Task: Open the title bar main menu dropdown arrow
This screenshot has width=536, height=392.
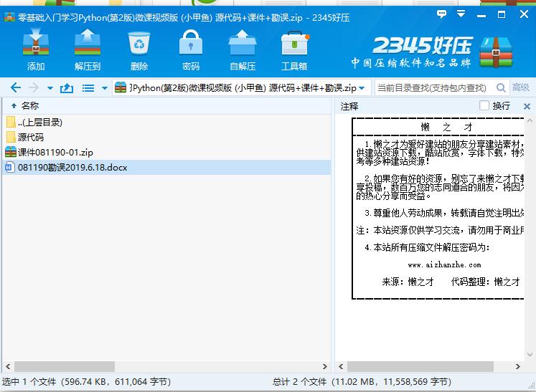Action: tap(461, 14)
